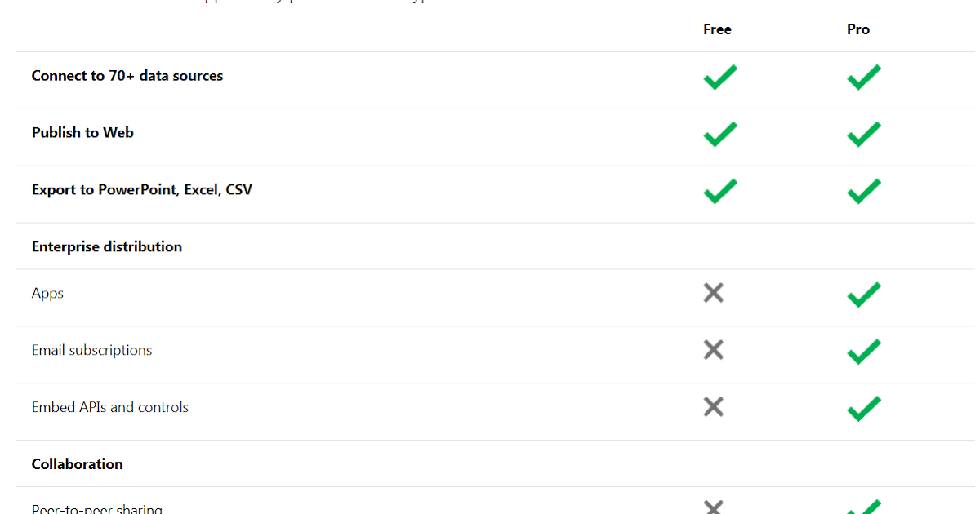
Task: Click Free checkmark for Export to PowerPoint row
Action: tap(720, 191)
